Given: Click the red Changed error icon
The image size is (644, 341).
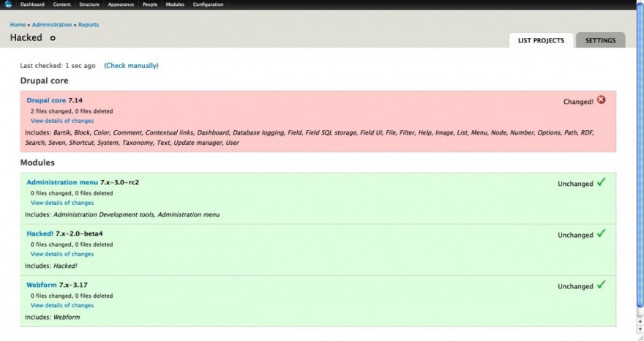Looking at the screenshot, I should click(x=602, y=100).
